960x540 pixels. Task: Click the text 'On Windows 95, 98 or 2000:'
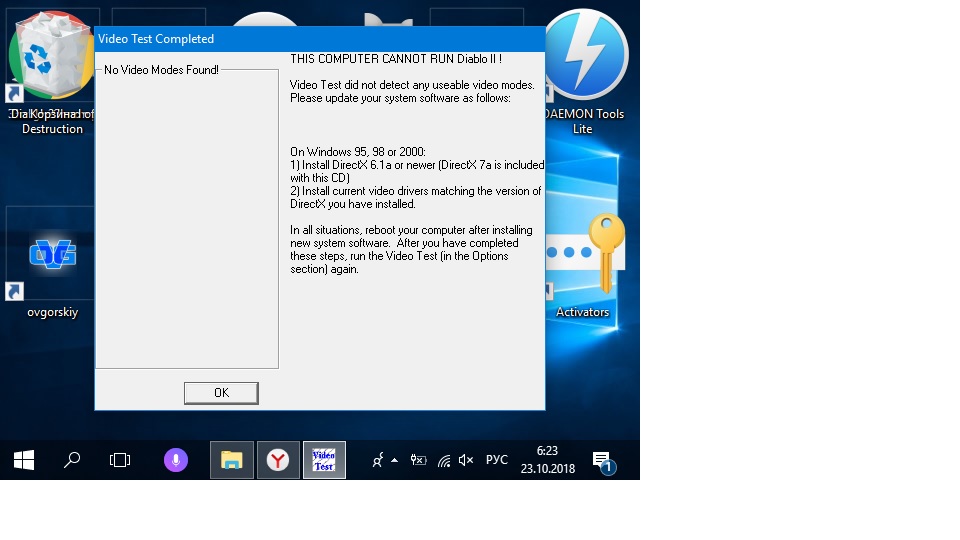coord(358,152)
